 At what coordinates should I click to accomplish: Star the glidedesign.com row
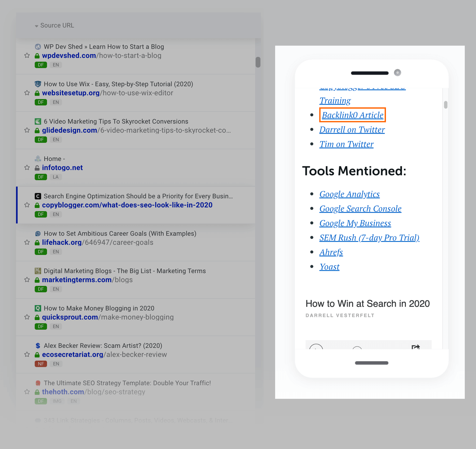pyautogui.click(x=27, y=130)
